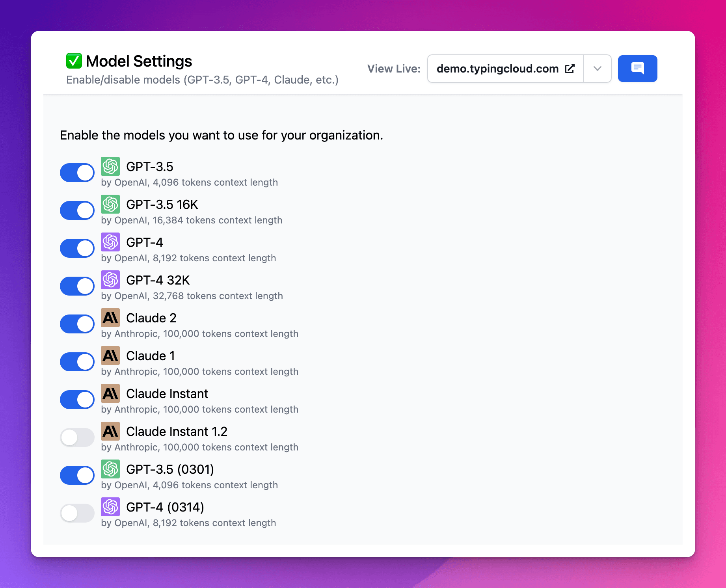
Task: Click the purple icon beside GPT-4 32K
Action: [110, 280]
